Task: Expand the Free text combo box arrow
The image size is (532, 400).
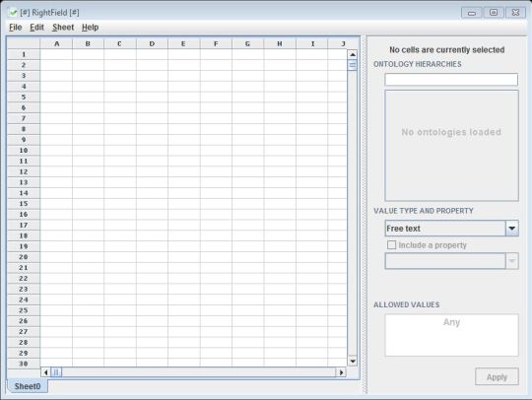Action: [512, 229]
